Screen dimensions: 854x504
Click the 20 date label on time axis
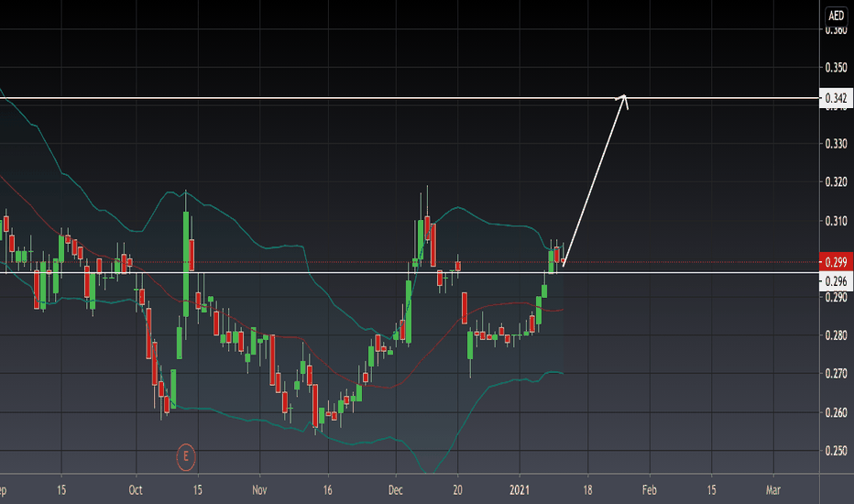coord(457,490)
